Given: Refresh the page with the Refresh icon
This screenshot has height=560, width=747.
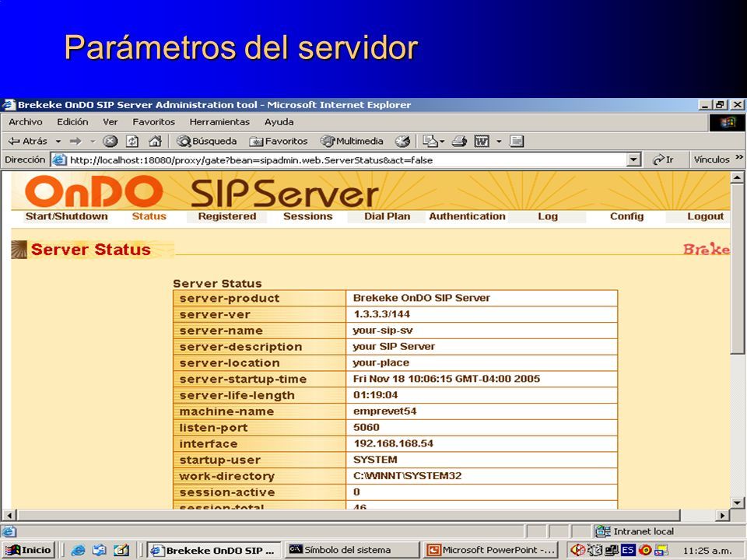Looking at the screenshot, I should coord(132,141).
